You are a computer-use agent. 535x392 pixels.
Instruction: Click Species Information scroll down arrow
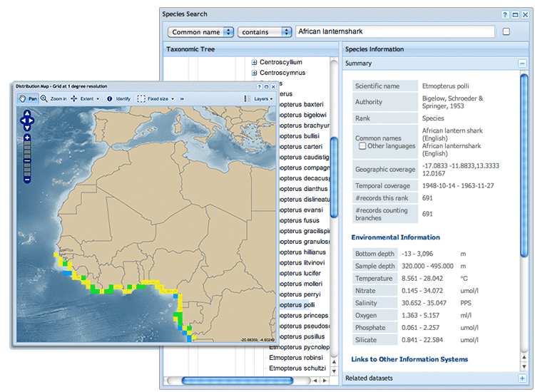524,367
